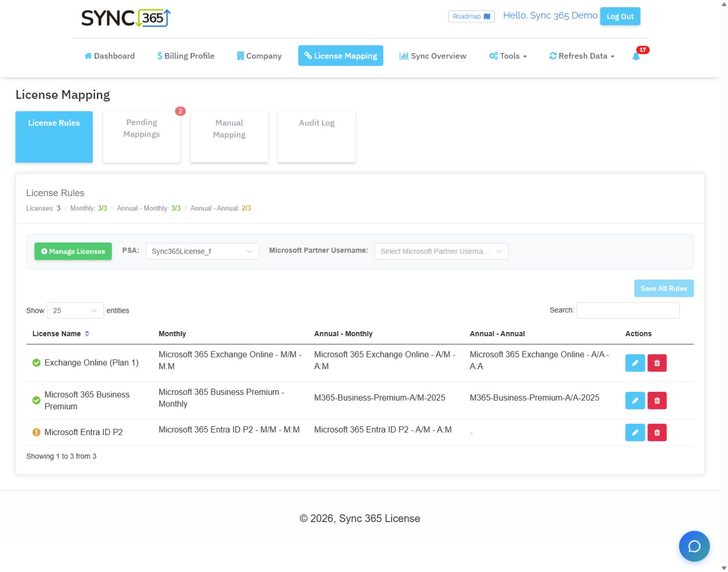Open the PSA Sync365License_f dropdown

202,251
